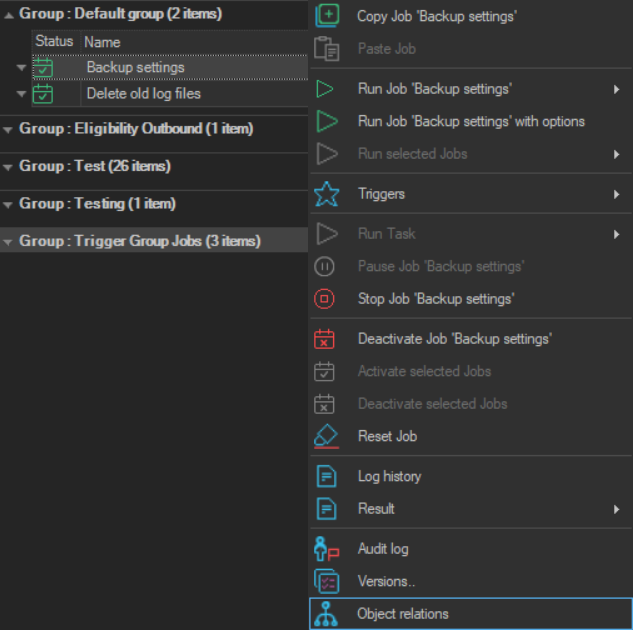This screenshot has width=633, height=630.
Task: Expand the Test group with 26 items
Action: pyautogui.click(x=9, y=167)
